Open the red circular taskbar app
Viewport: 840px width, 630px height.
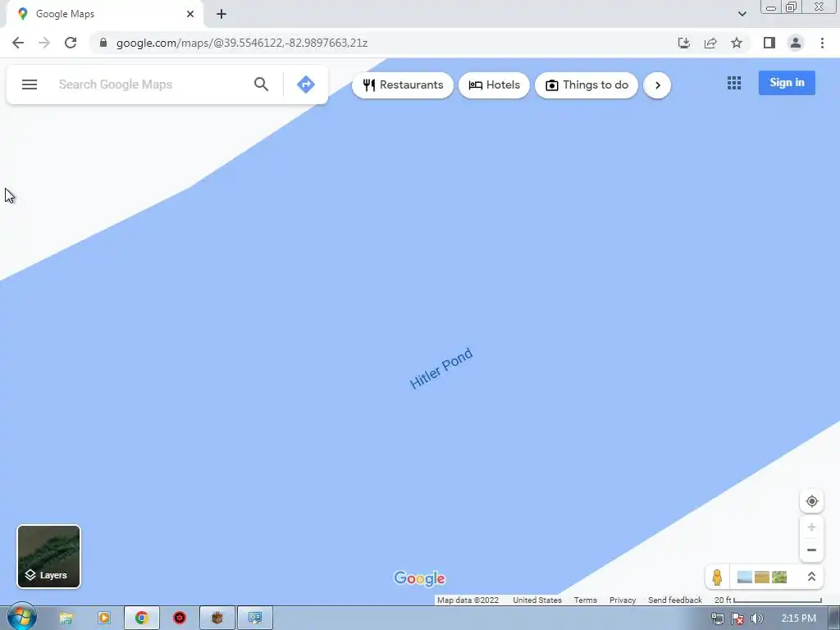(x=180, y=619)
